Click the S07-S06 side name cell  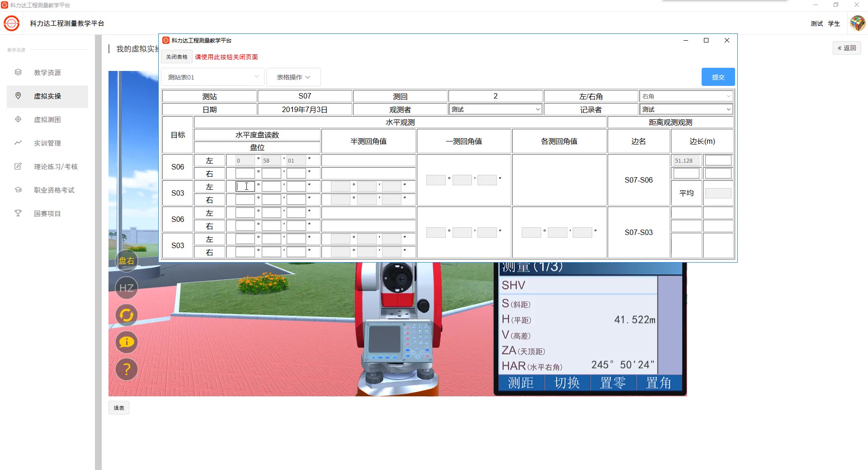[638, 180]
